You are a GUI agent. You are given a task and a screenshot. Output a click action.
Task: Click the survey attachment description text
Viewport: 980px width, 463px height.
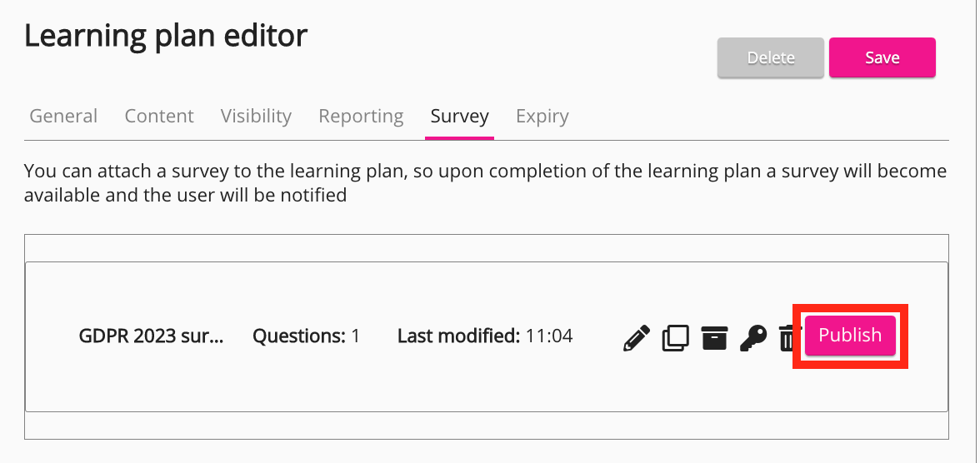(x=485, y=183)
